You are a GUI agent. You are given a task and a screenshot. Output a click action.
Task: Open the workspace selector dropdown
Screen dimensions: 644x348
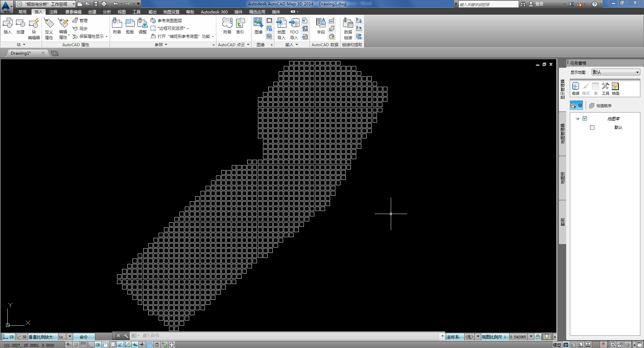click(x=73, y=4)
